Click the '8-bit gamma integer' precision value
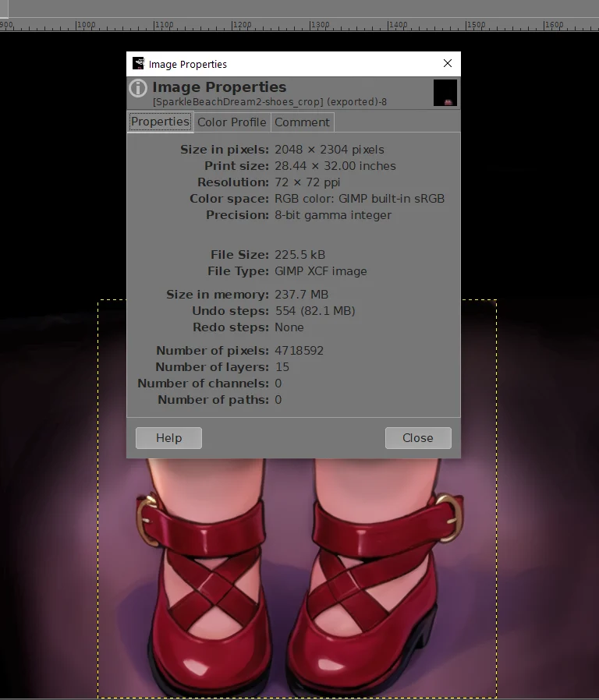The image size is (599, 700). click(x=333, y=215)
